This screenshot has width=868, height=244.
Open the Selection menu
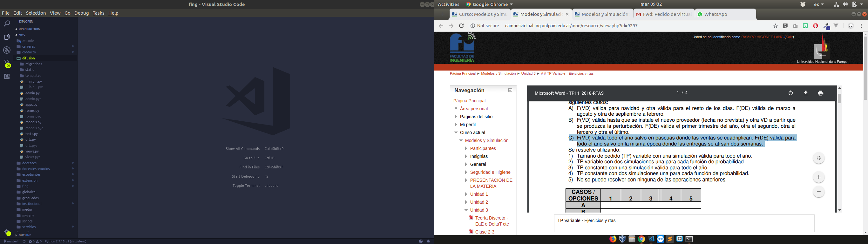pyautogui.click(x=36, y=13)
